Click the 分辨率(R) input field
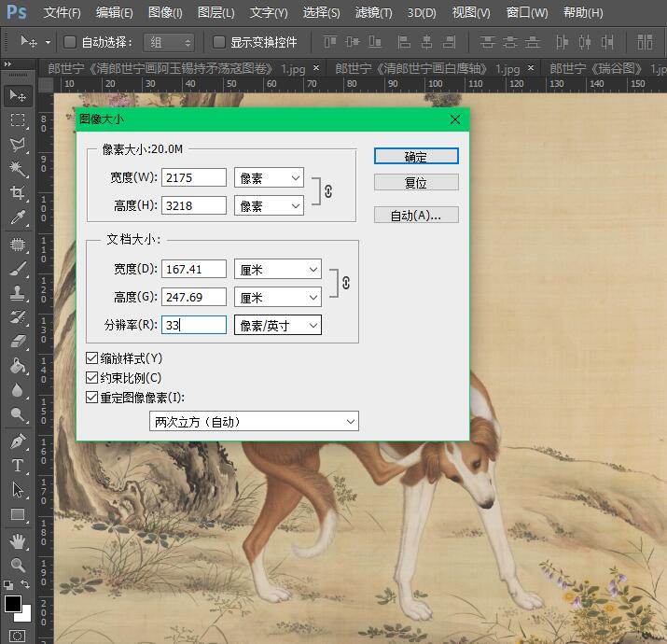667x644 pixels. [x=194, y=325]
